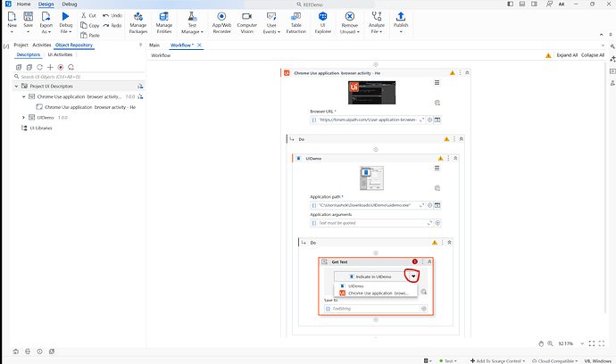
Task: Open the Test Manager menu
Action: 192,23
